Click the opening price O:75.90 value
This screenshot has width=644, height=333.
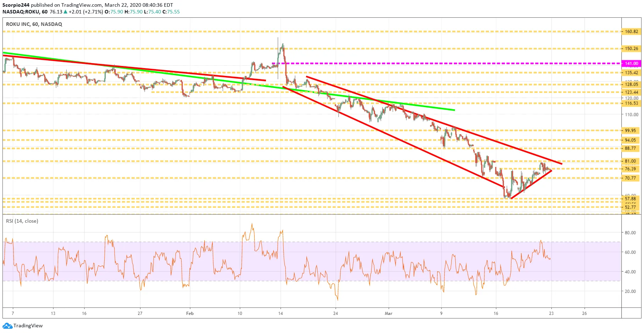[114, 12]
